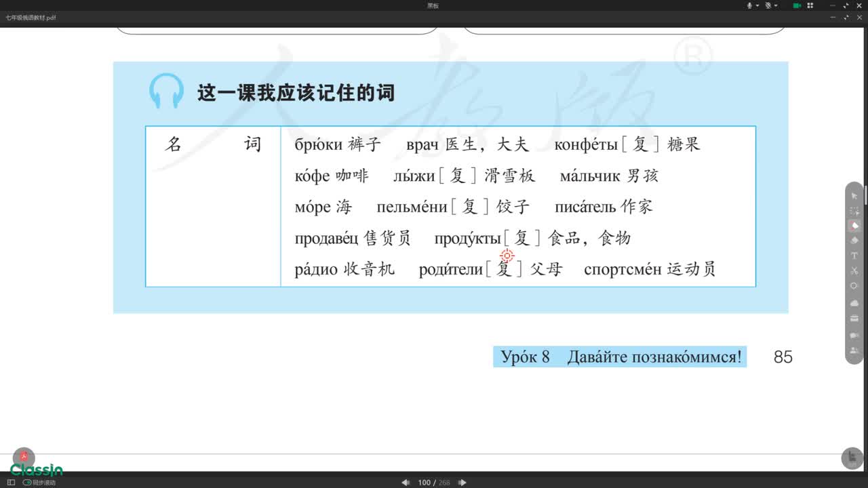Open the chat messages icon
The height and width of the screenshot is (488, 868).
(x=854, y=335)
